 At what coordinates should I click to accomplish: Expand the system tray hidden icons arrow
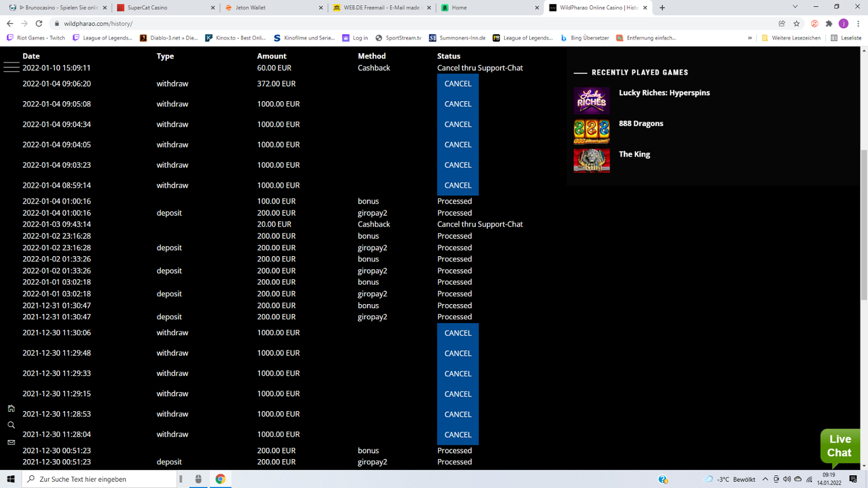(x=765, y=479)
